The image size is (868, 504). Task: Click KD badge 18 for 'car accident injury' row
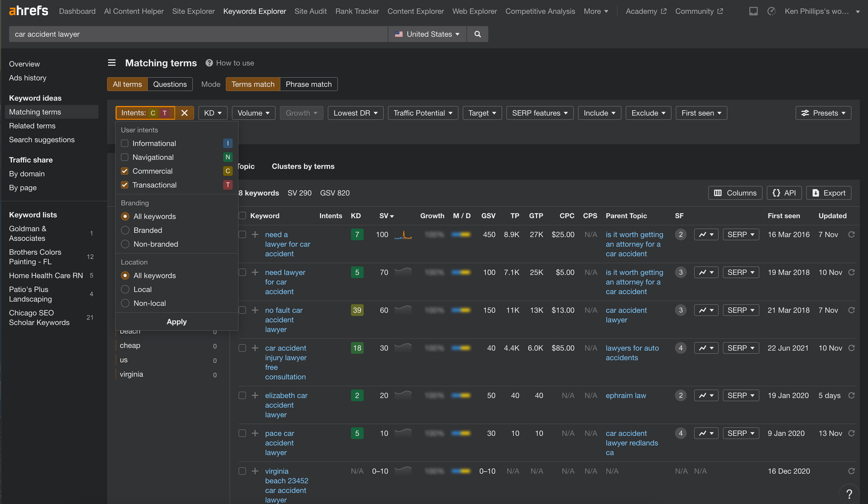click(x=357, y=348)
